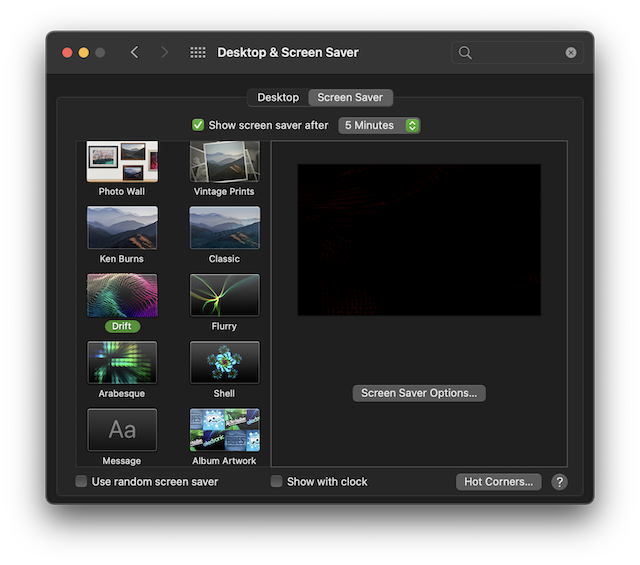640x565 pixels.
Task: Click the screen saver preview area
Action: click(x=419, y=240)
